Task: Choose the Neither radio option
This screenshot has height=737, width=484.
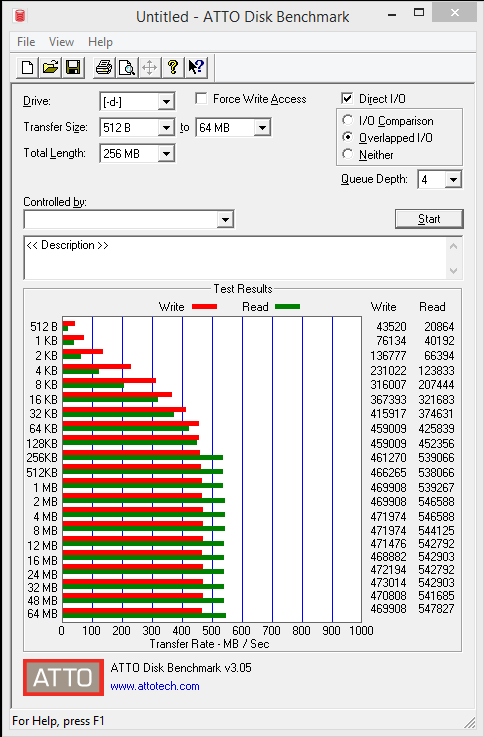Action: click(x=348, y=154)
